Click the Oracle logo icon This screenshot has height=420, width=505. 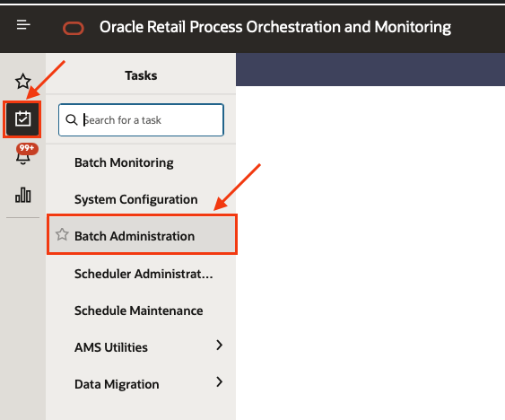coord(74,28)
